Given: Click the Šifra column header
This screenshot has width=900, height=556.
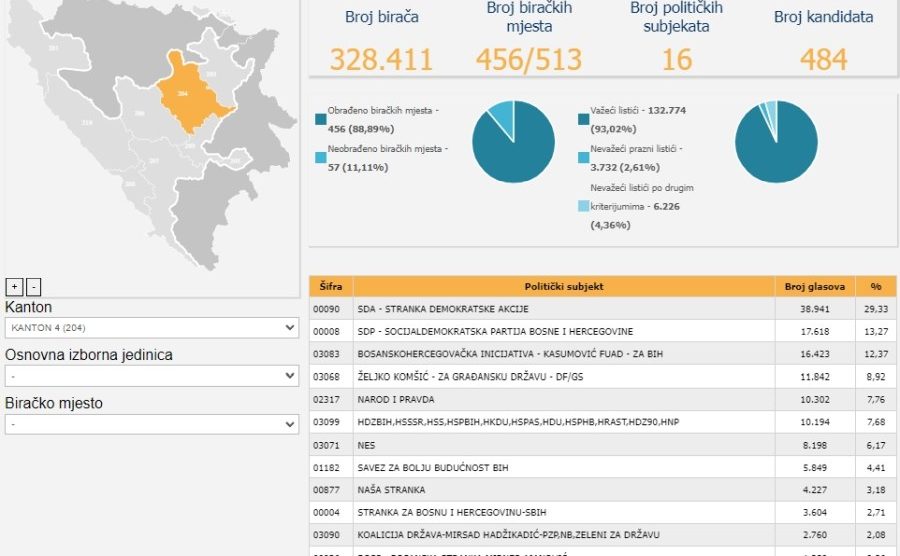Looking at the screenshot, I should [x=330, y=286].
